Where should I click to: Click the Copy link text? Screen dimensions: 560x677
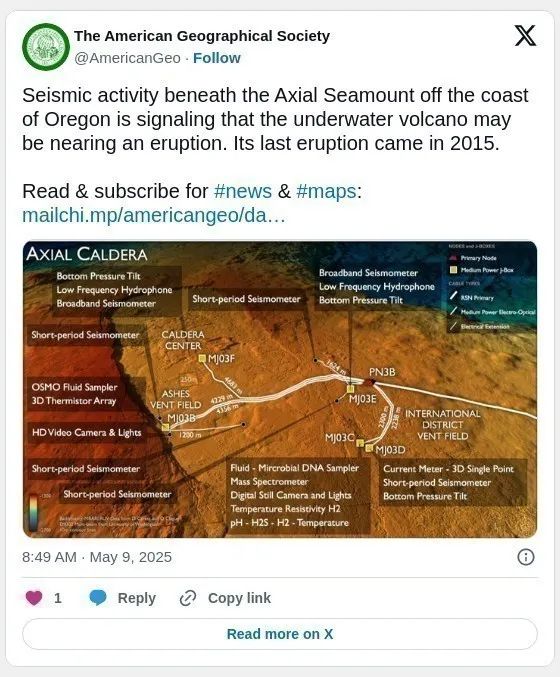(x=239, y=598)
